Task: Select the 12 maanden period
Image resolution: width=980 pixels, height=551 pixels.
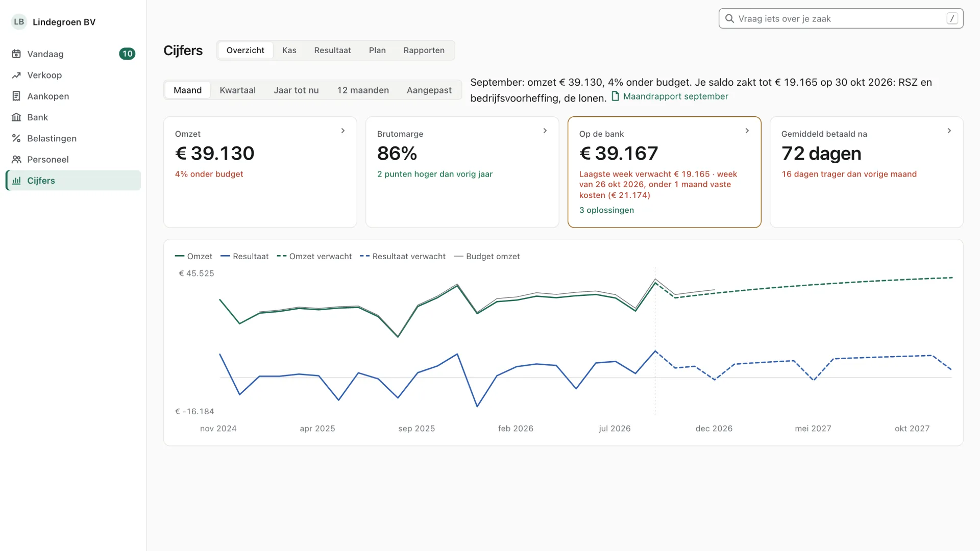Action: coord(363,90)
